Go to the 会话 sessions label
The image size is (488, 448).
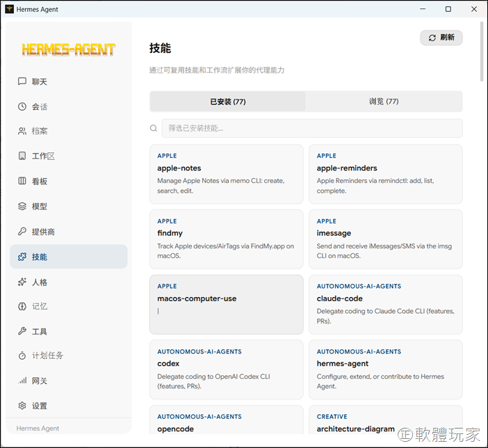coord(40,107)
